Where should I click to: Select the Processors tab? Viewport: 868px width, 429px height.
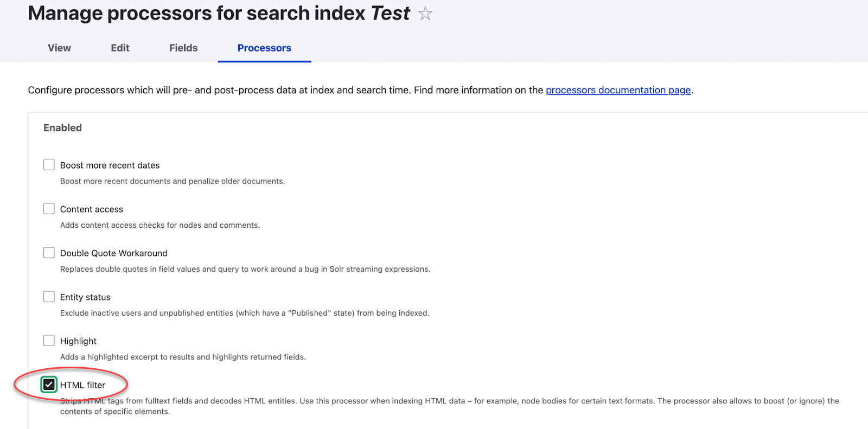coord(264,48)
